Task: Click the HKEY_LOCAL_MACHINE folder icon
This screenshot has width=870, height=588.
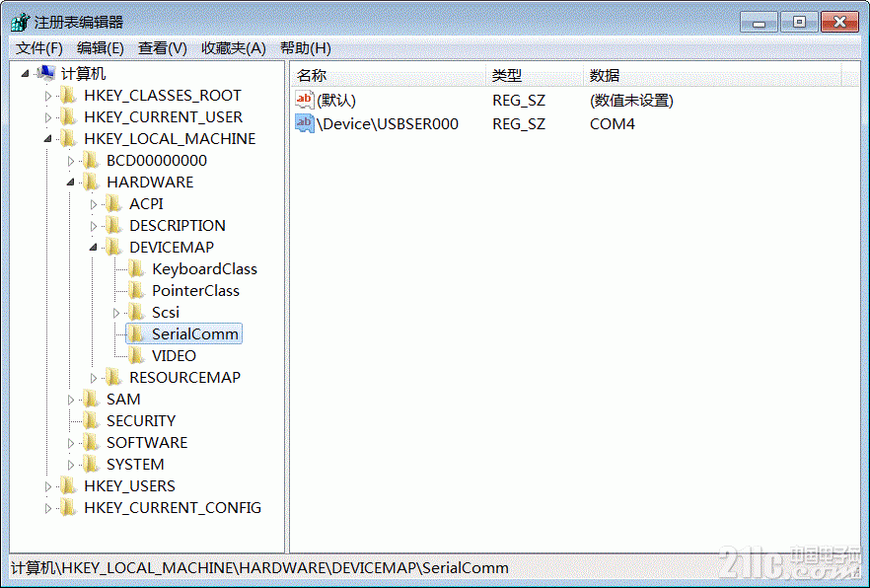Action: click(68, 138)
